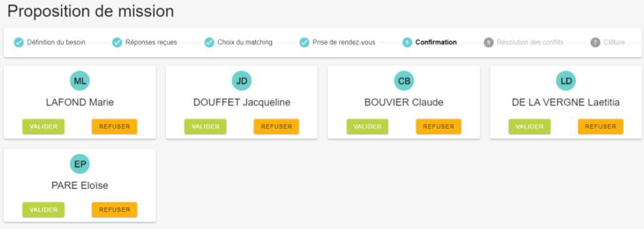Validate LAFOND Marie's mission
Screen dimensions: 644x229
point(44,127)
